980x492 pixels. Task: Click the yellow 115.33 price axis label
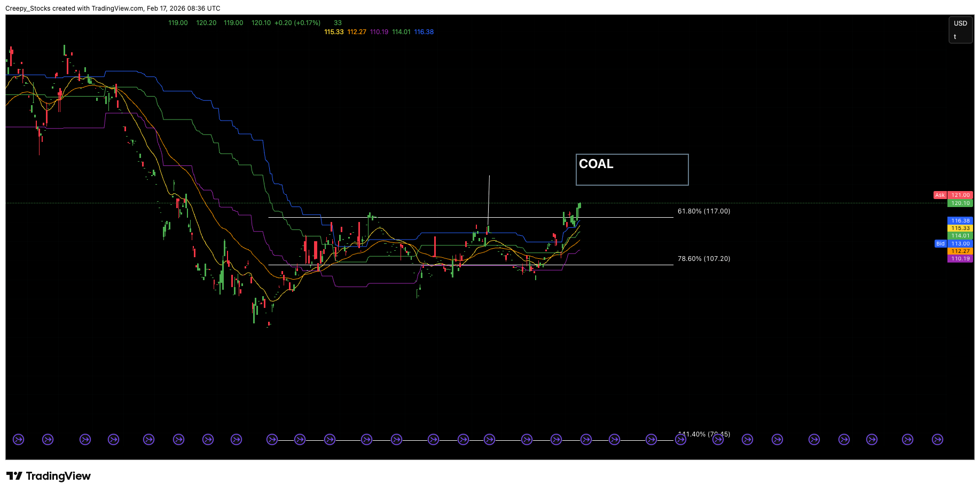(x=960, y=228)
